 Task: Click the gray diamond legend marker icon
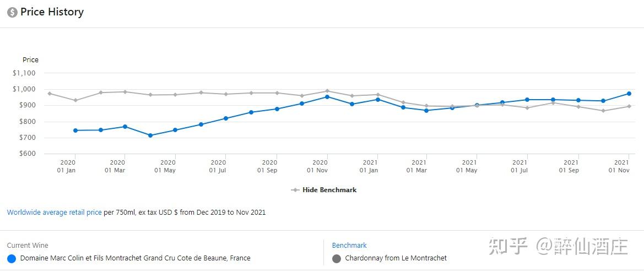(295, 190)
